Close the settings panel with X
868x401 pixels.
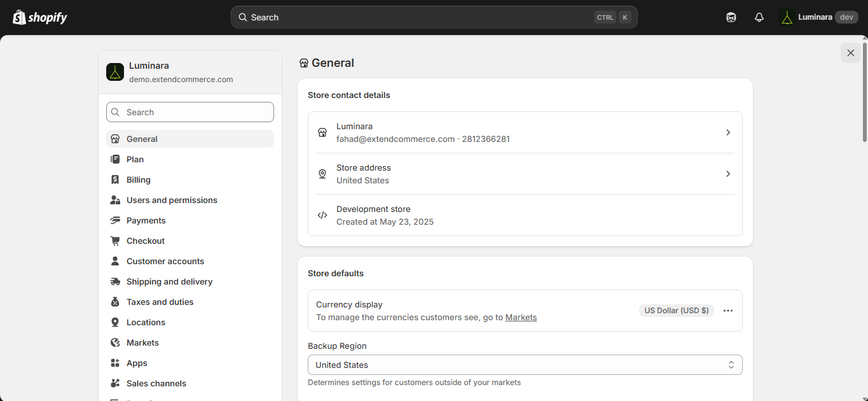tap(851, 53)
